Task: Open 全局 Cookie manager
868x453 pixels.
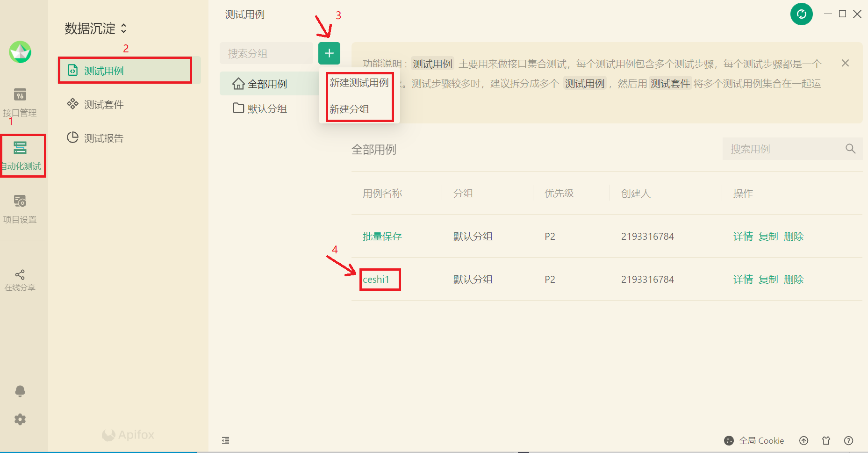Action: (754, 440)
